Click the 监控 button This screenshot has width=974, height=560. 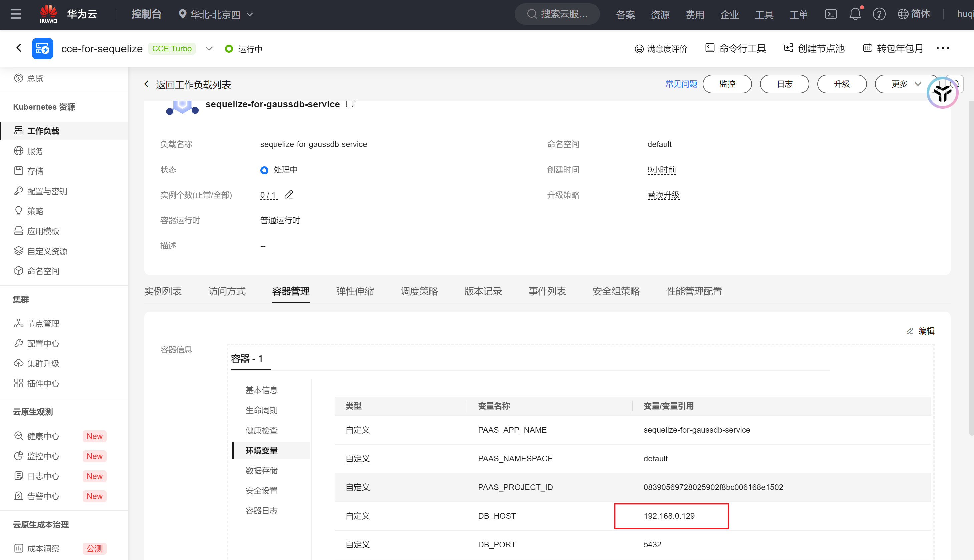(x=727, y=84)
